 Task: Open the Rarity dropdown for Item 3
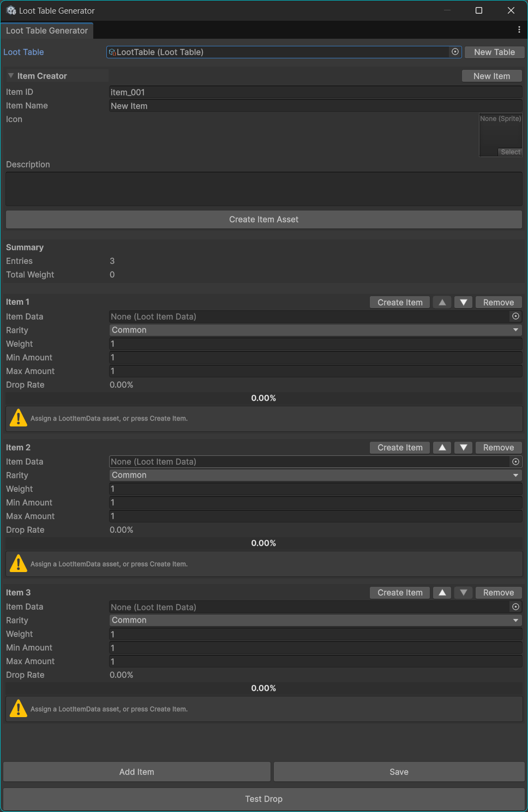[x=315, y=621]
